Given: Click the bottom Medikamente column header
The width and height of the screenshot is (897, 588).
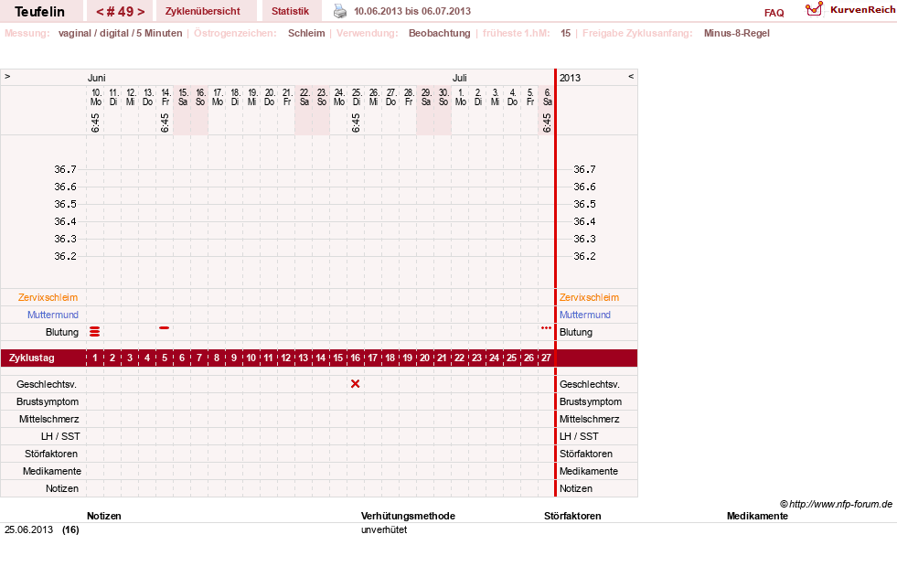Looking at the screenshot, I should 757,516.
